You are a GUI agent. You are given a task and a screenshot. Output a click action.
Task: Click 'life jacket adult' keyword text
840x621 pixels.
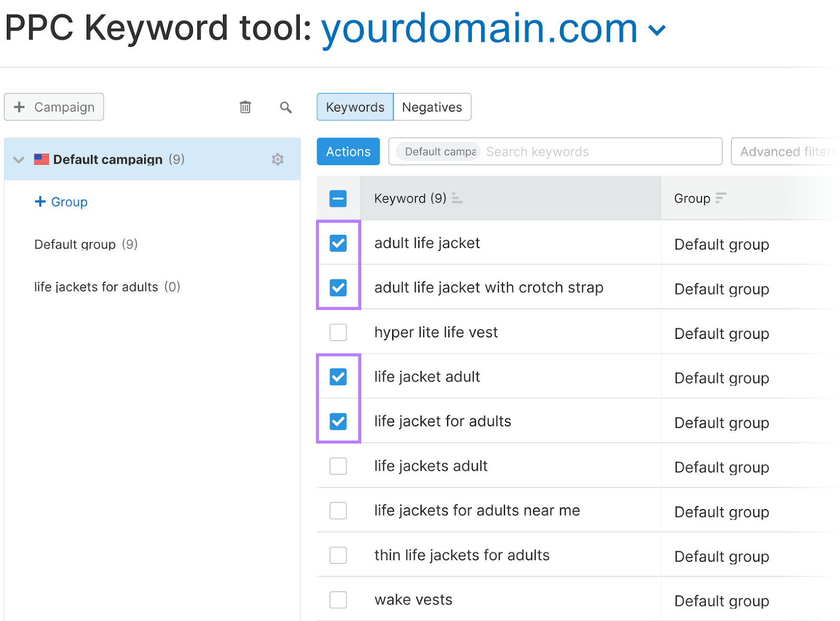(427, 377)
